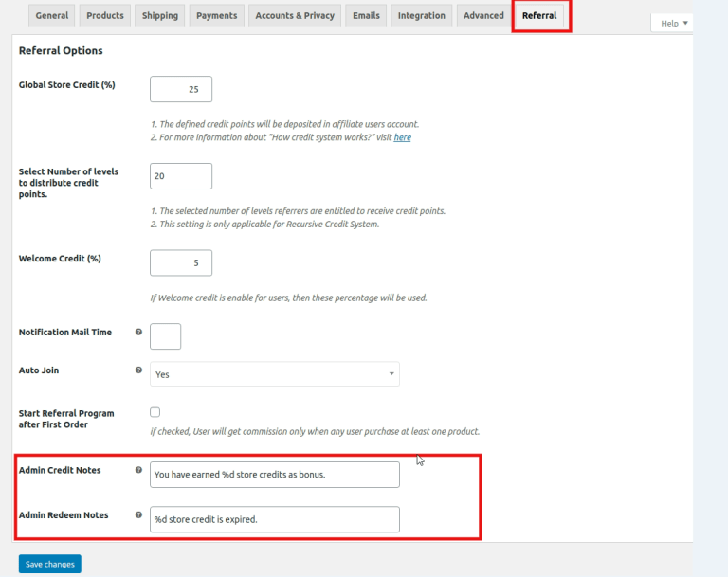Enable Start Referral Program after First Order

click(155, 412)
